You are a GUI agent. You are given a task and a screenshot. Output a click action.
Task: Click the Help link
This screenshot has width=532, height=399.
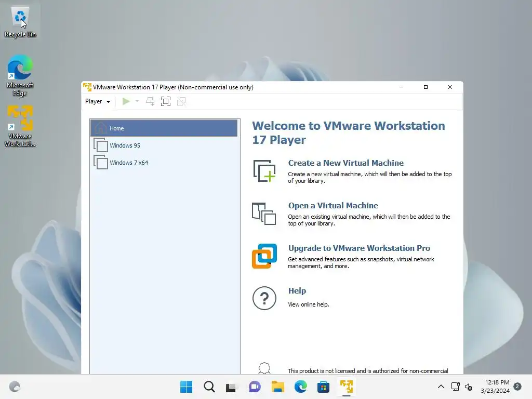pos(297,291)
